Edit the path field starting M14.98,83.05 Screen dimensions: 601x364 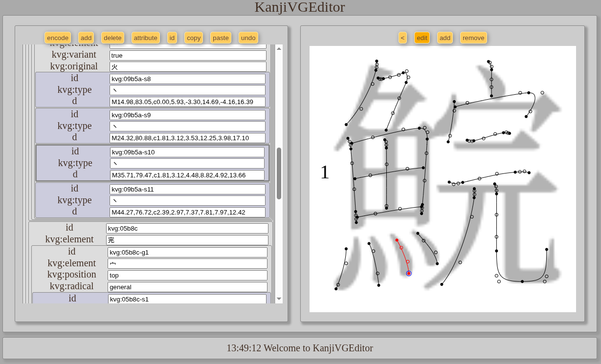pos(187,102)
